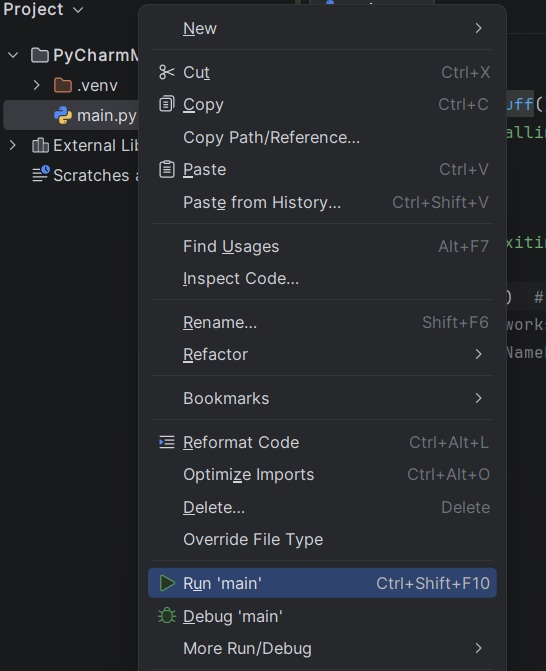The width and height of the screenshot is (546, 671).
Task: Expand the External Libraries node
Action: pos(12,145)
